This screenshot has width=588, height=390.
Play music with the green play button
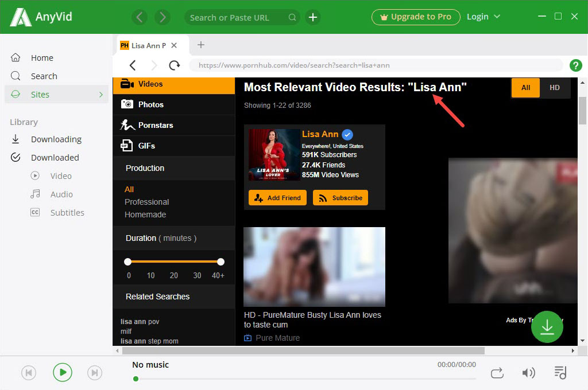click(62, 372)
